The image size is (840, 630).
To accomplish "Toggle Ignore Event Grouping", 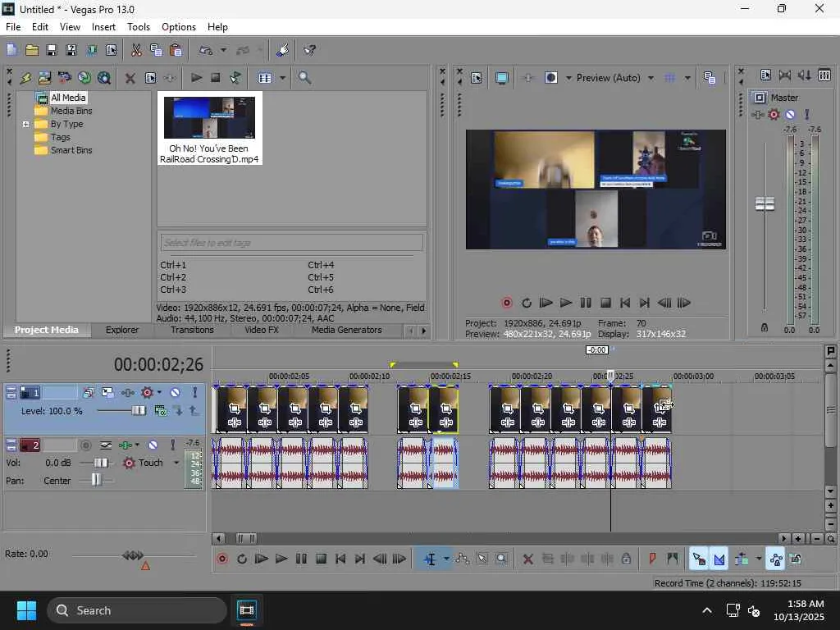I will point(796,559).
